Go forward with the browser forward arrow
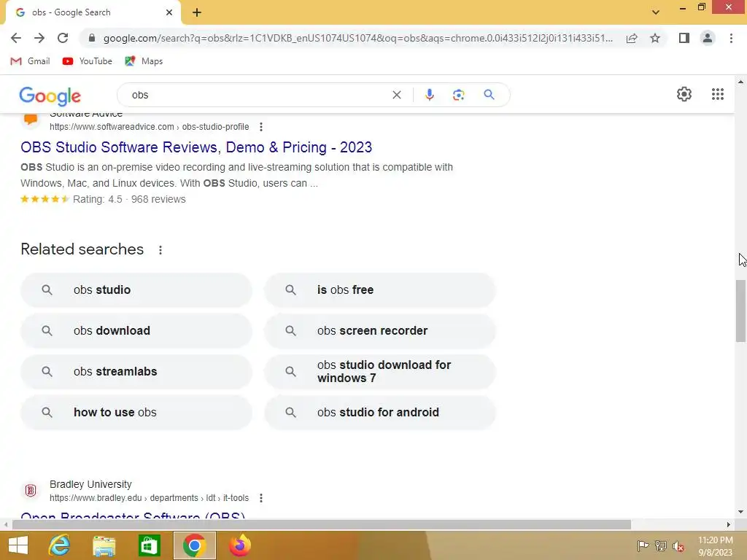Image resolution: width=747 pixels, height=560 pixels. 39,38
